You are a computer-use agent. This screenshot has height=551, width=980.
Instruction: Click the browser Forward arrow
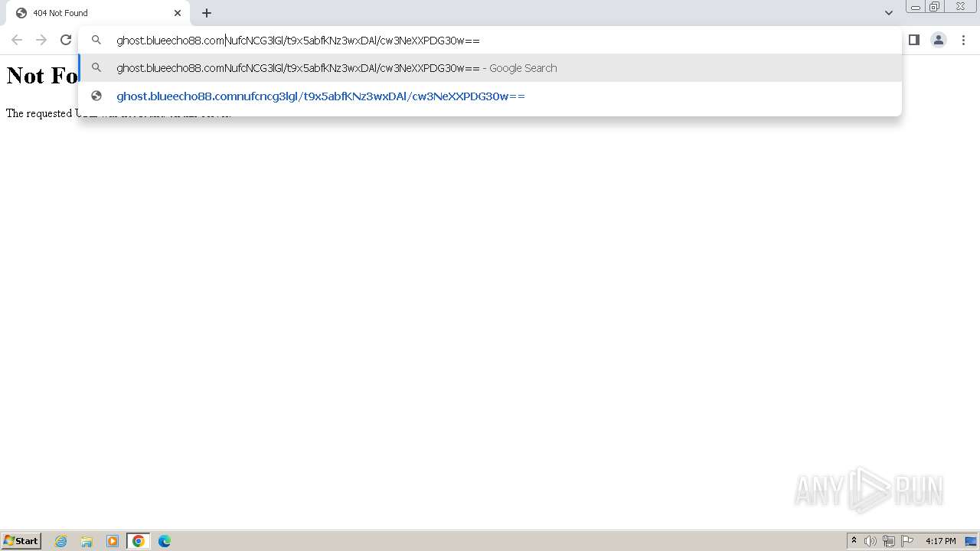click(41, 40)
